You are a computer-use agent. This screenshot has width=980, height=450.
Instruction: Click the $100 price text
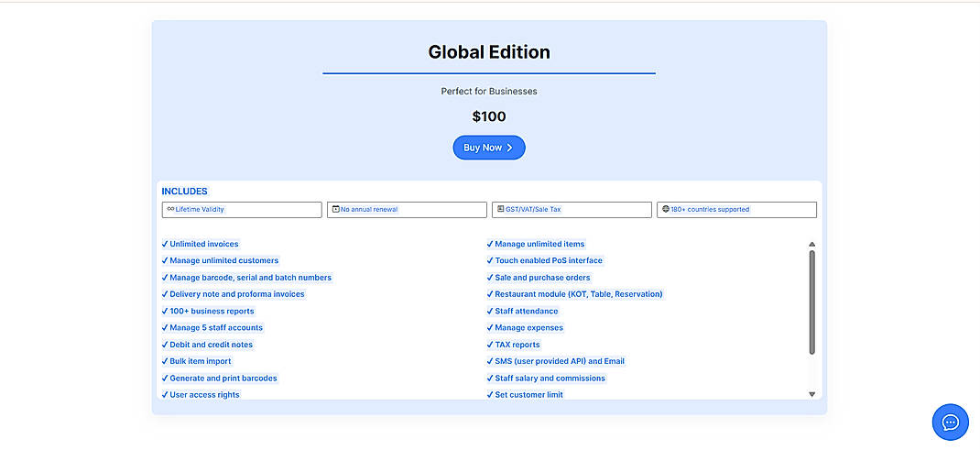(x=489, y=117)
